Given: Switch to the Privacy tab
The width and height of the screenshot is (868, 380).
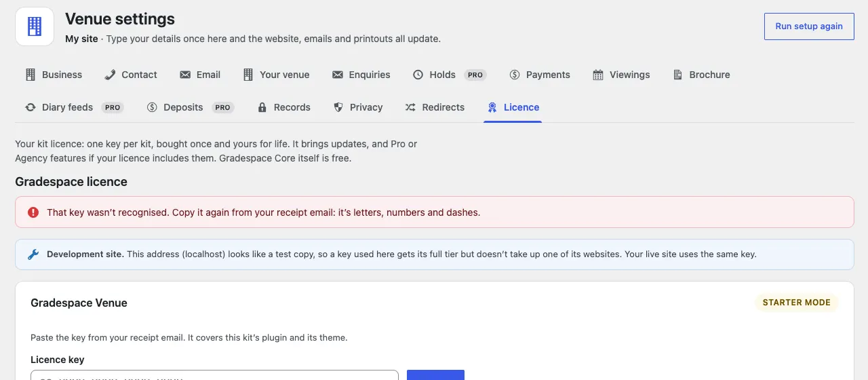Looking at the screenshot, I should click(x=358, y=107).
